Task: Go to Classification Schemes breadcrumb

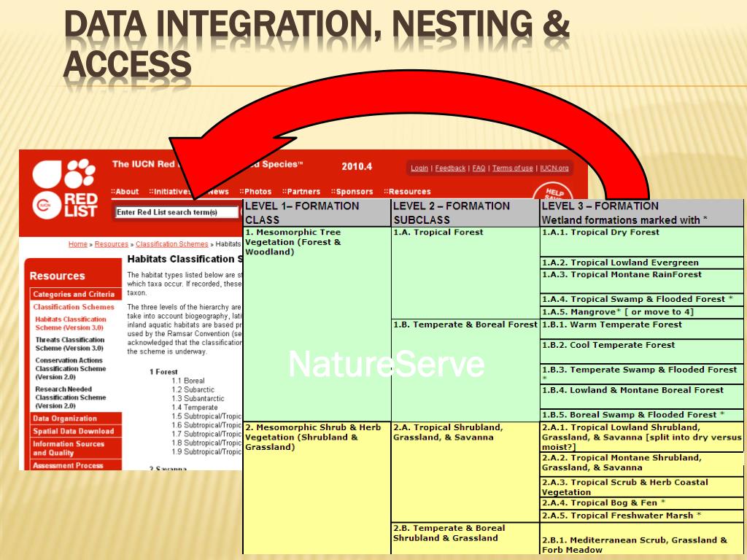Action: (172, 244)
